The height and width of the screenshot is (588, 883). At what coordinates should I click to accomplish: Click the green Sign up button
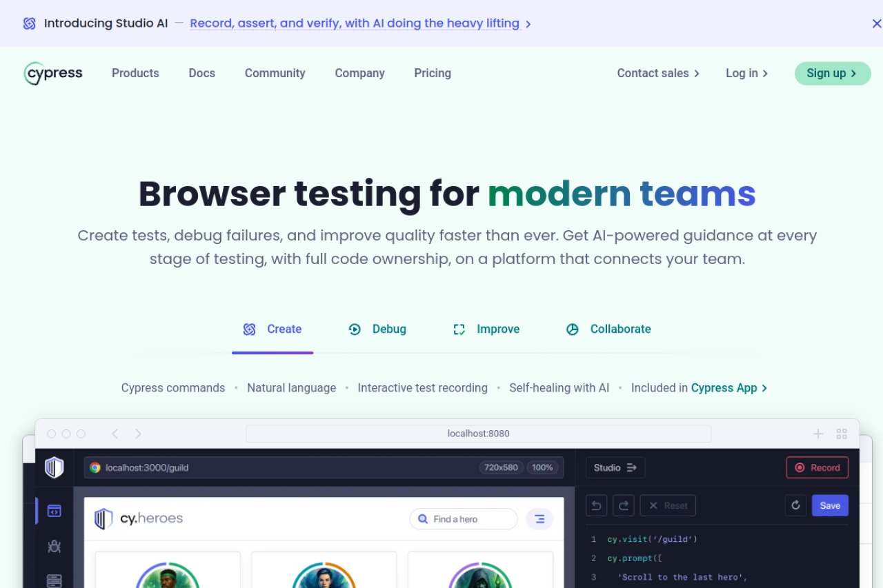point(832,73)
